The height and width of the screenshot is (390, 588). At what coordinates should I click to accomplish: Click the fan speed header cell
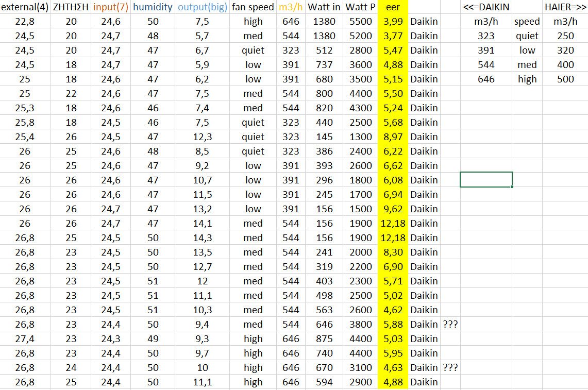click(x=253, y=7)
